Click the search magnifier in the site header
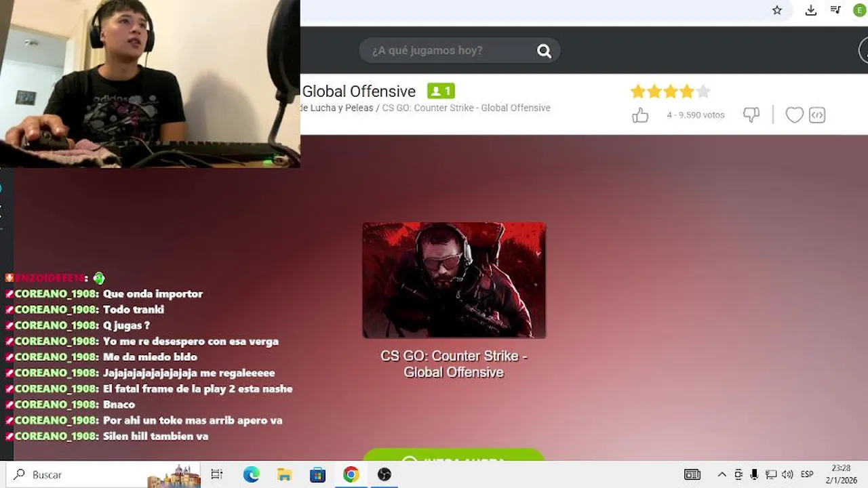The height and width of the screenshot is (488, 868). click(544, 51)
